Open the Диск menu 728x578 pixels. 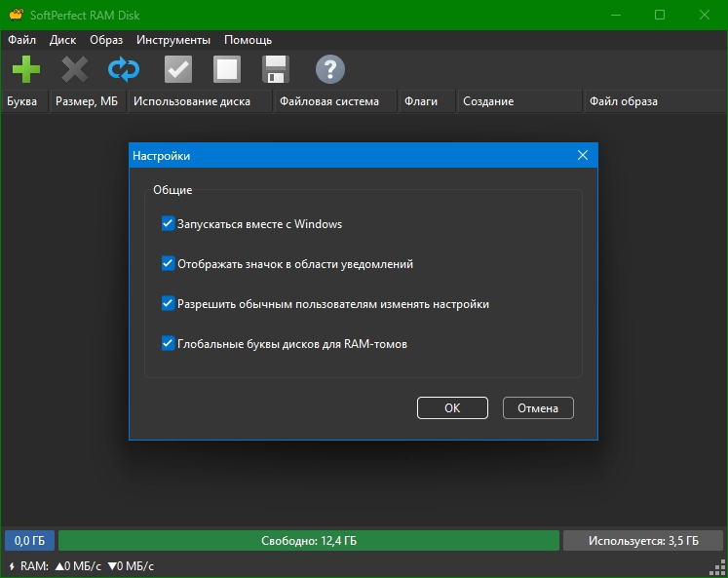pos(62,40)
